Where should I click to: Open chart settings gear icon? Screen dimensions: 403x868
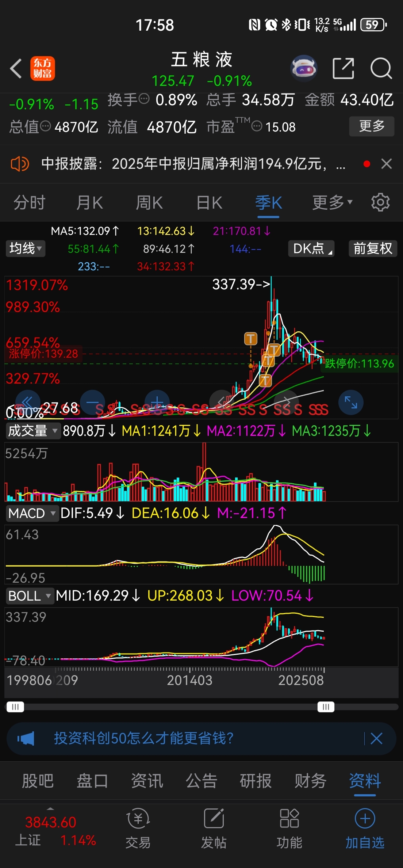click(380, 202)
